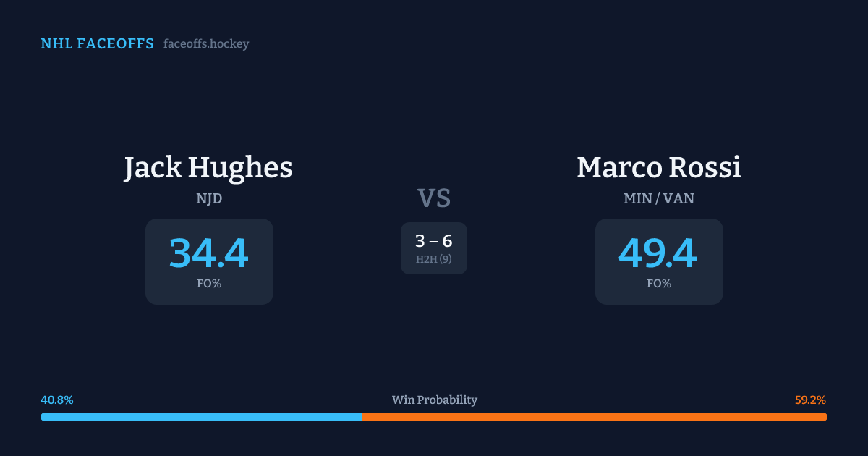The height and width of the screenshot is (456, 868).
Task: Click the H2H (9) label
Action: click(434, 259)
